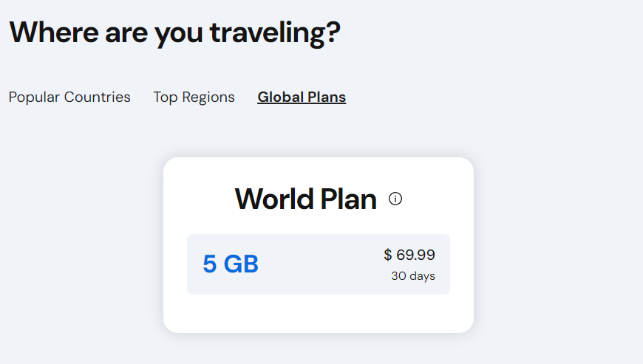
Task: View popular country eSIM plans
Action: tap(69, 97)
